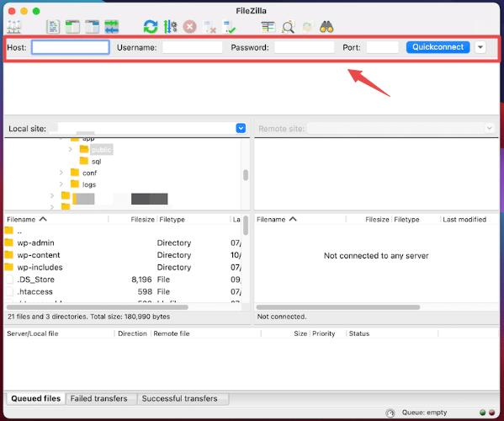Open the Quickconnect history dropdown arrow
Viewport: 504px width, 421px height.
pyautogui.click(x=480, y=47)
